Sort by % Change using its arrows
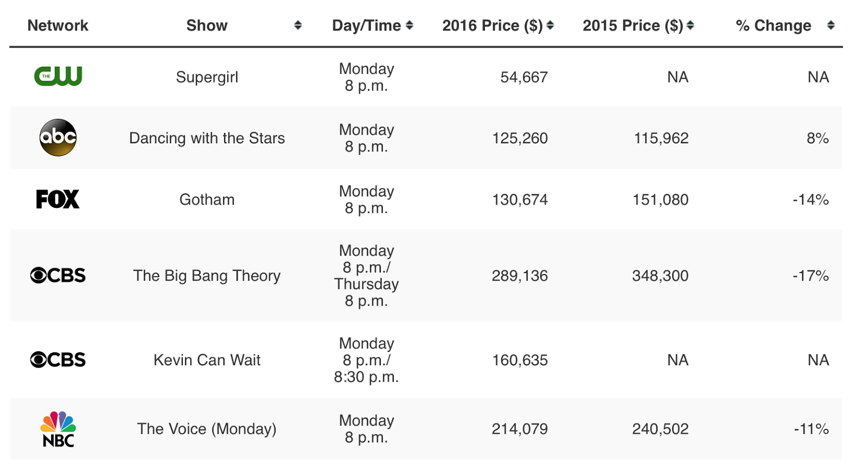Image resolution: width=868 pixels, height=469 pixels. point(831,26)
